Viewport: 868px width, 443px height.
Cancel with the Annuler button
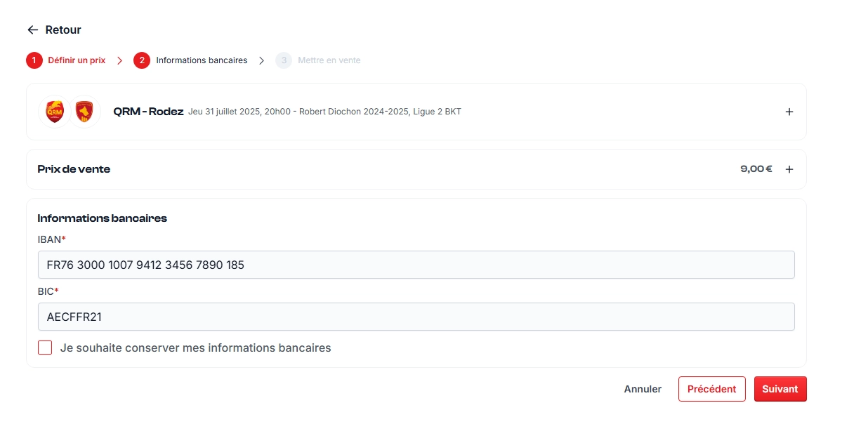[x=643, y=389]
